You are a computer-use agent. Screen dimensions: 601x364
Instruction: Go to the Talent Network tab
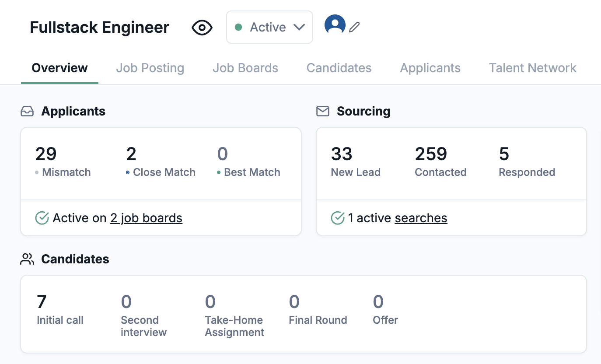coord(532,68)
